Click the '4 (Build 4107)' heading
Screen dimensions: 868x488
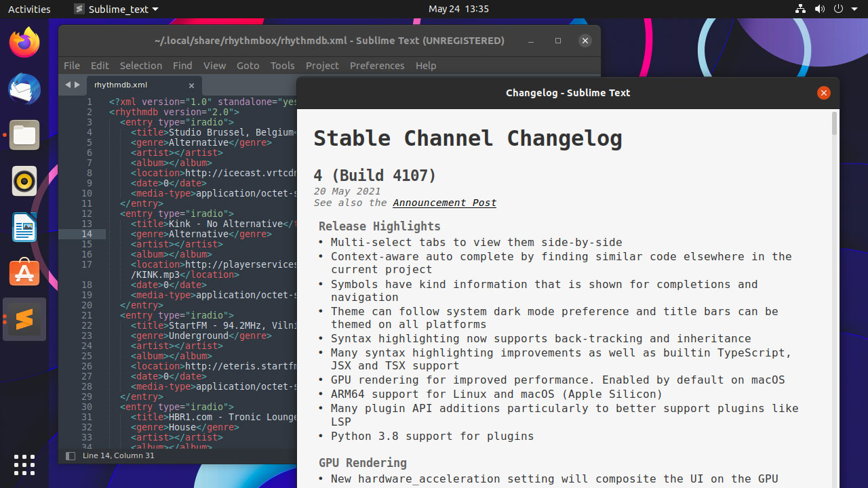coord(375,176)
